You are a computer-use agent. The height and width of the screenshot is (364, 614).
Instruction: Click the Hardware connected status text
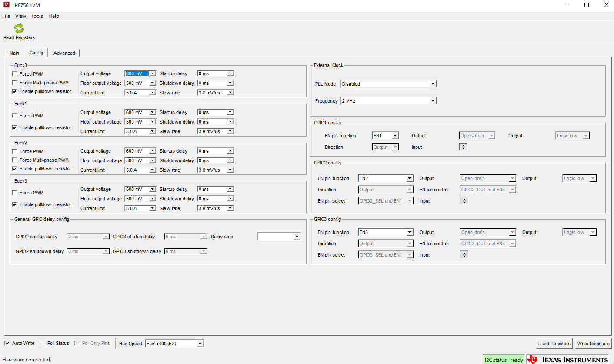click(27, 360)
